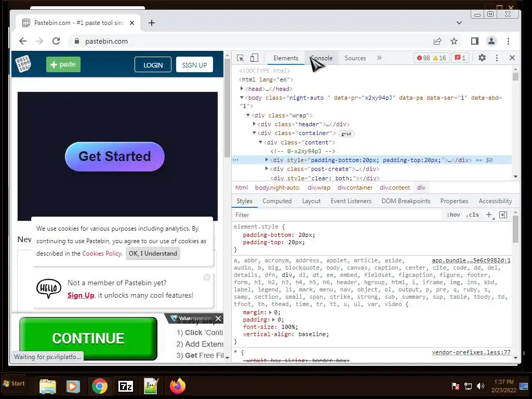
Task: Open the Computed styles tab
Action: click(277, 201)
